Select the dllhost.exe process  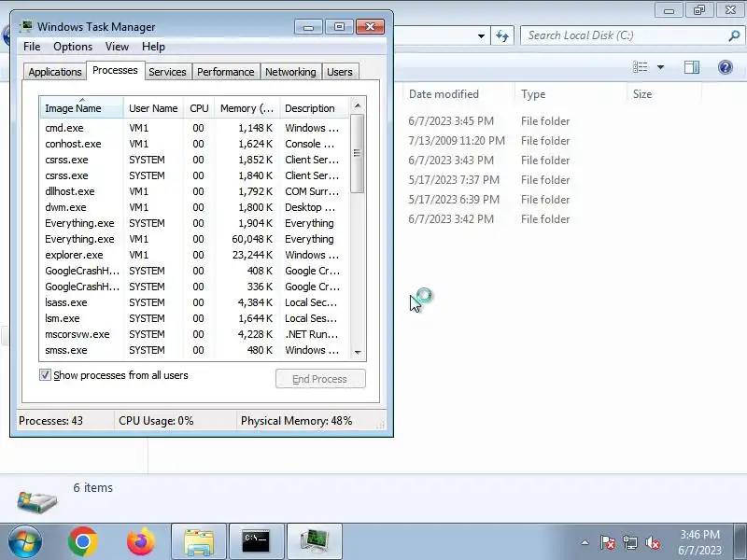(195, 191)
